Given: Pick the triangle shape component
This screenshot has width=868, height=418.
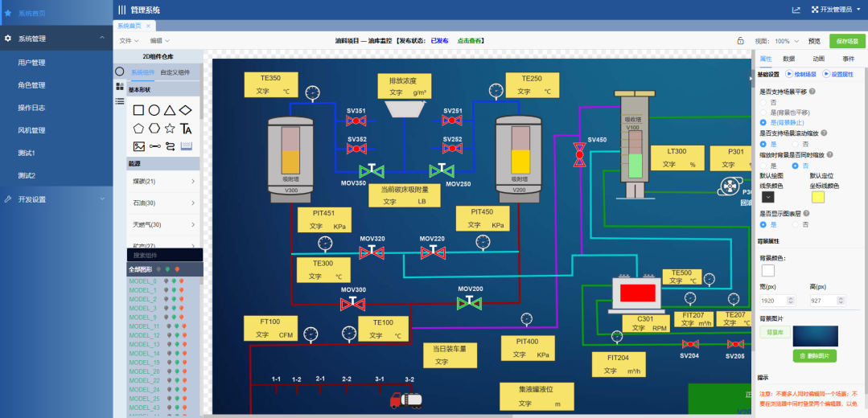Looking at the screenshot, I should click(170, 110).
